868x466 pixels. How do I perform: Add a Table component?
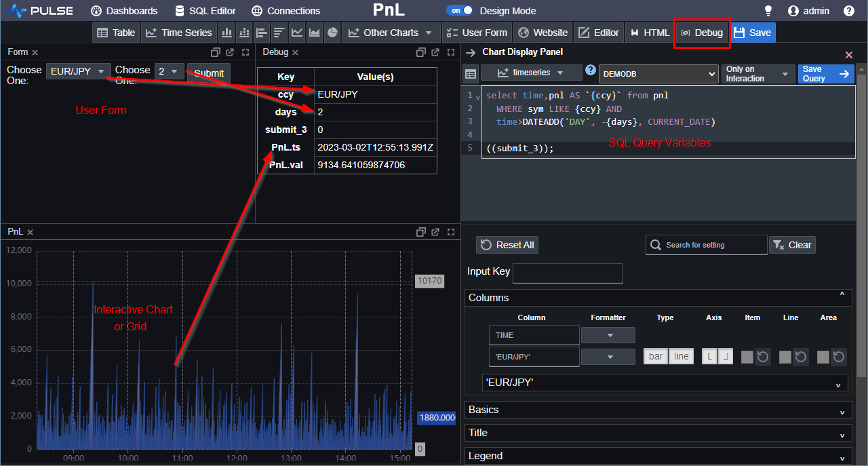(116, 33)
